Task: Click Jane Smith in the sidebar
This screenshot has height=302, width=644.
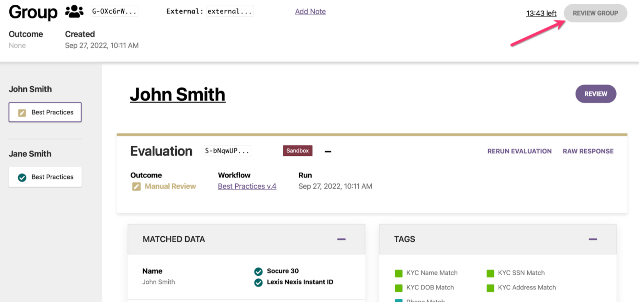Action: [x=30, y=154]
